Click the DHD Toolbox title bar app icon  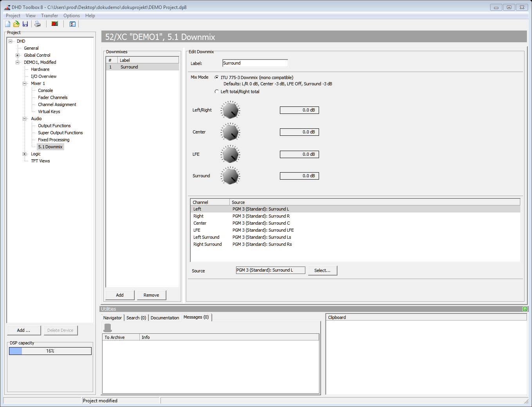[7, 7]
